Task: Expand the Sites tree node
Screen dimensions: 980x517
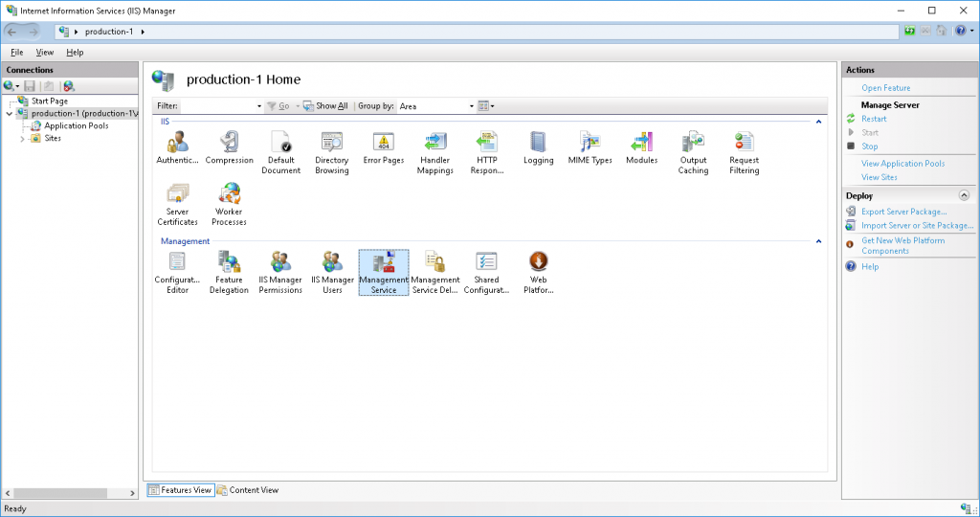Action: pyautogui.click(x=23, y=138)
